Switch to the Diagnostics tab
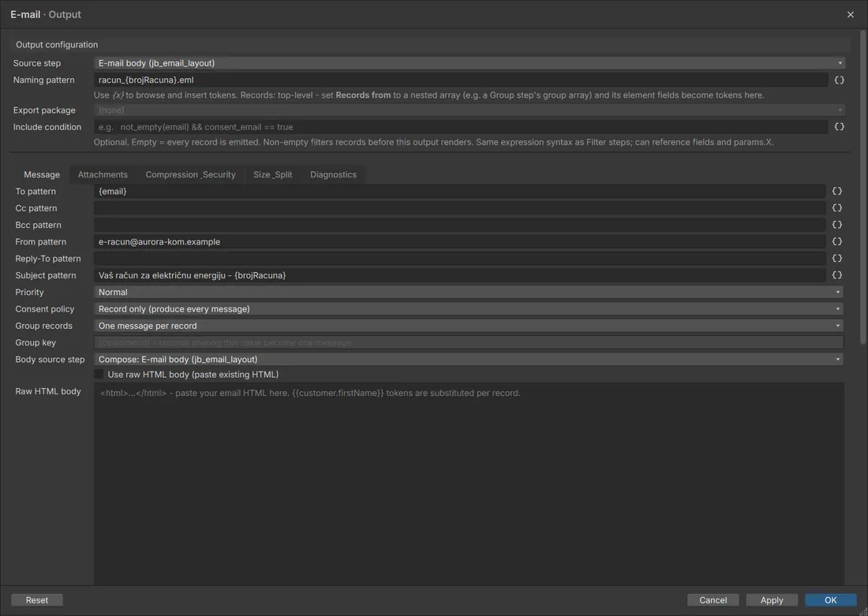This screenshot has width=868, height=616. (333, 174)
